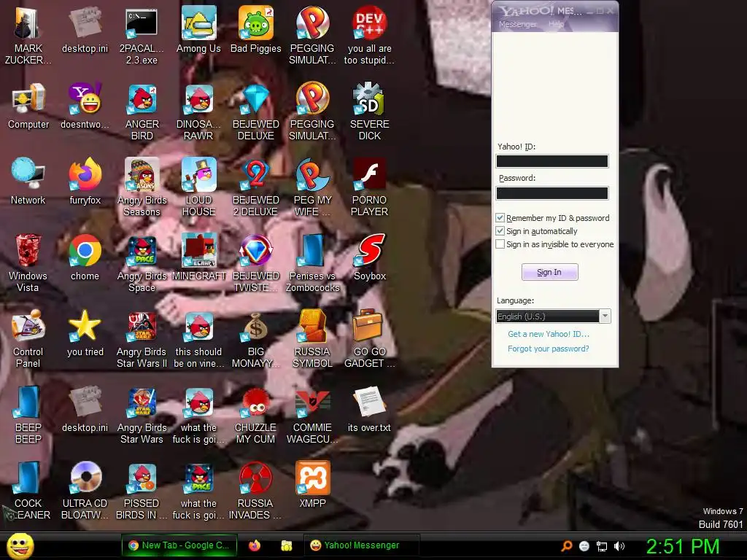Open the Help menu in Yahoo Messenger
The height and width of the screenshot is (560, 747).
556,24
